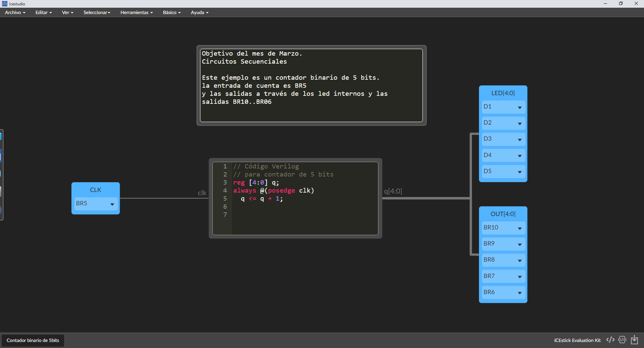Click the LED[4:0] block title
644x348 pixels.
pyautogui.click(x=503, y=93)
